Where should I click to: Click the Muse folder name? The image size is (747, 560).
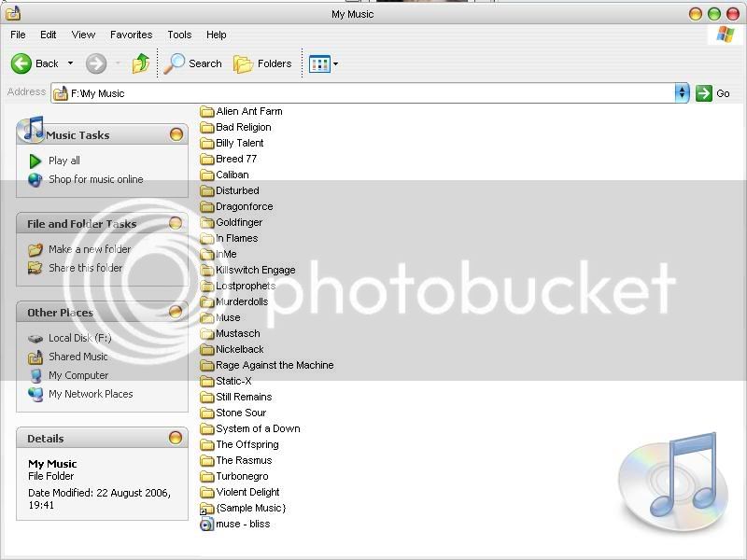[228, 317]
